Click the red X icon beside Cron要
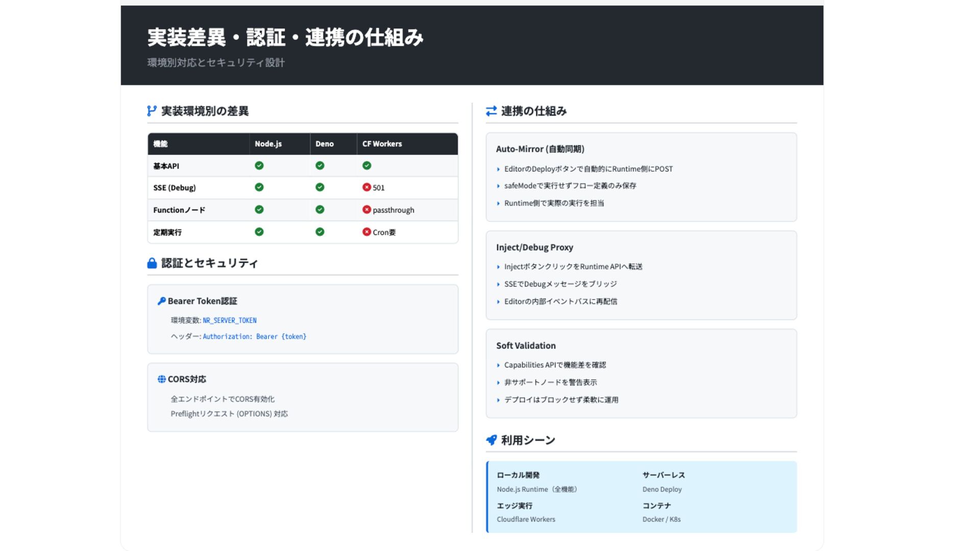980x551 pixels. 366,232
